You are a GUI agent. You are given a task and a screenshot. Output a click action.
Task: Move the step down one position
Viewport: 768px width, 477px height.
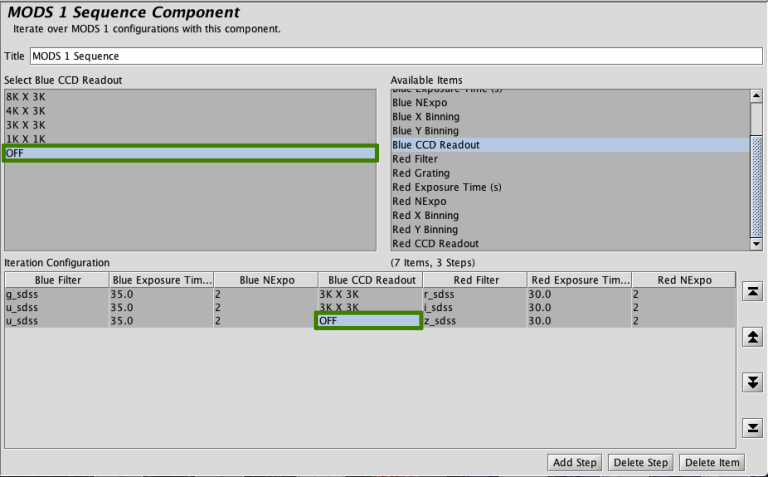click(752, 382)
